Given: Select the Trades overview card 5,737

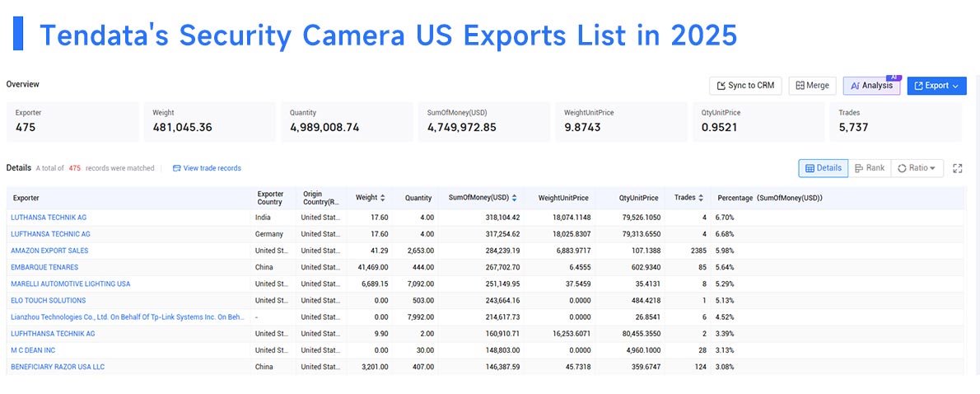Looking at the screenshot, I should (x=896, y=121).
